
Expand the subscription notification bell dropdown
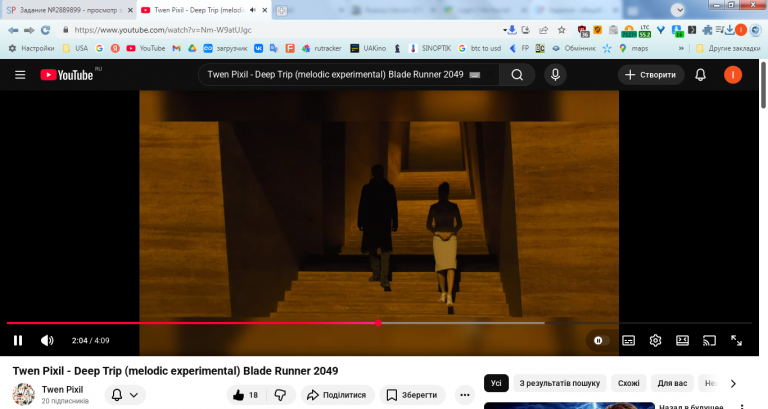(x=124, y=395)
